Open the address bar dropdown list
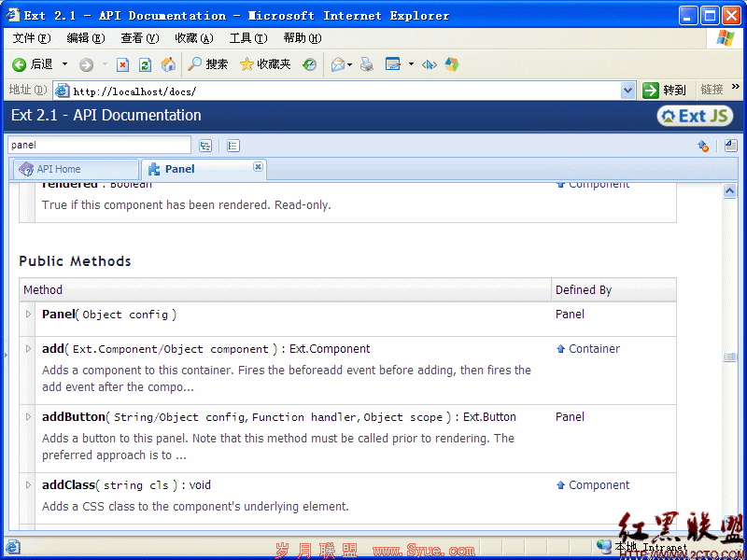 (628, 91)
